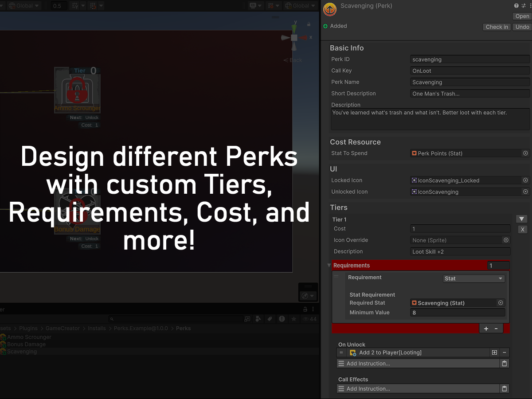Remove the 'Add 2 to Player[Looting]' instruction
This screenshot has height=399, width=532.
click(504, 353)
